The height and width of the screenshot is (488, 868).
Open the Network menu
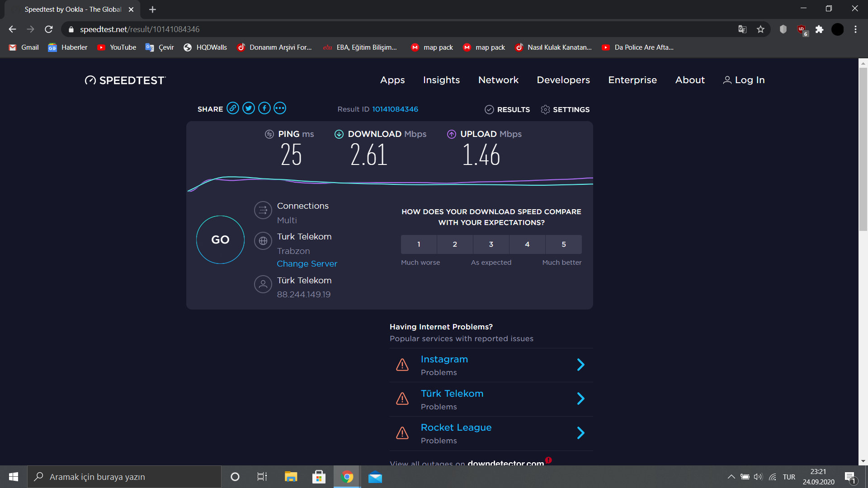point(498,80)
